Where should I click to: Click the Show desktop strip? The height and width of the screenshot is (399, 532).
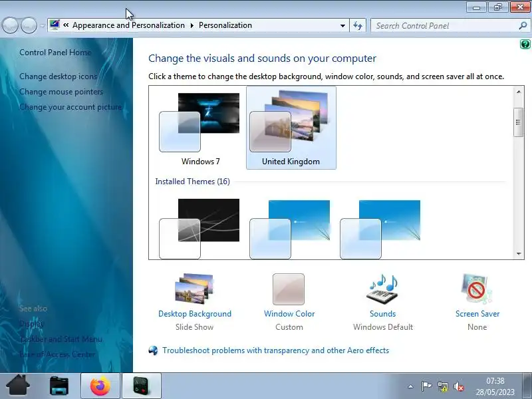527,386
